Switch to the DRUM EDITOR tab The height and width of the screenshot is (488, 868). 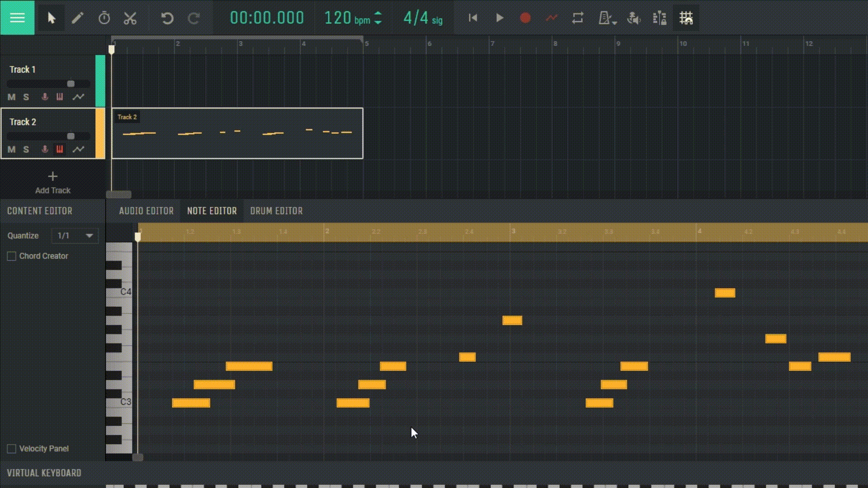(x=277, y=210)
